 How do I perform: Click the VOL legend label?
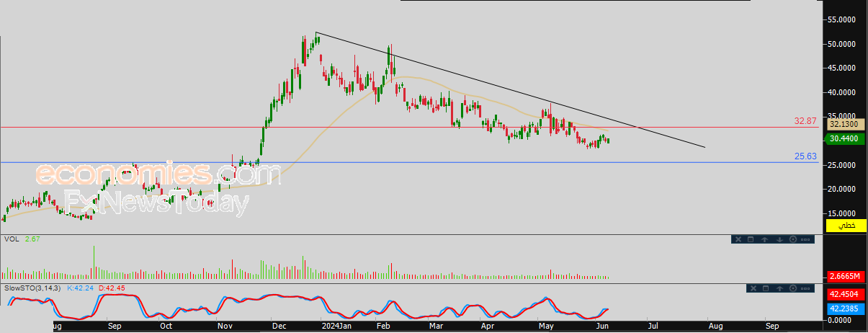pos(12,239)
